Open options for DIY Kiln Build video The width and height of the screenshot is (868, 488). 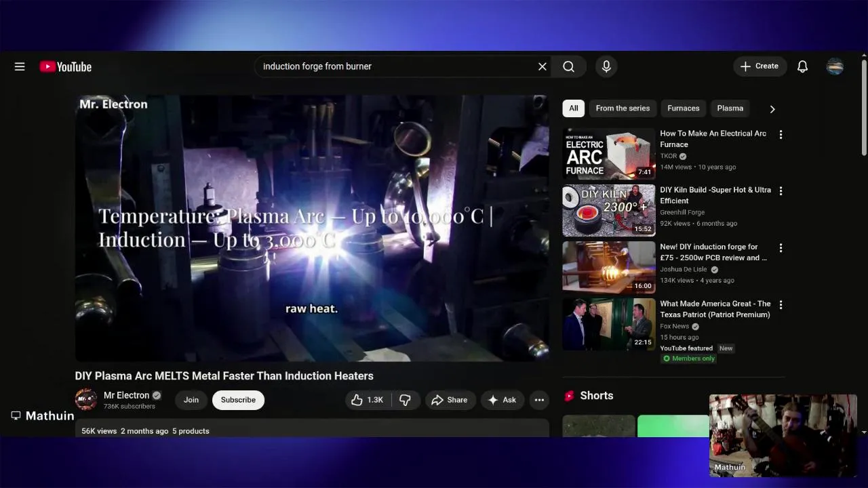point(781,191)
